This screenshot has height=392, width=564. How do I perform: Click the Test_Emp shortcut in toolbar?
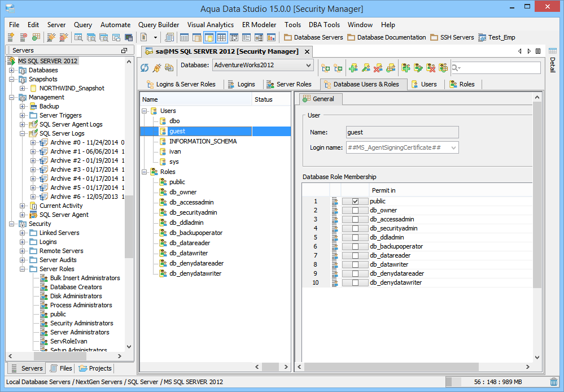click(497, 37)
